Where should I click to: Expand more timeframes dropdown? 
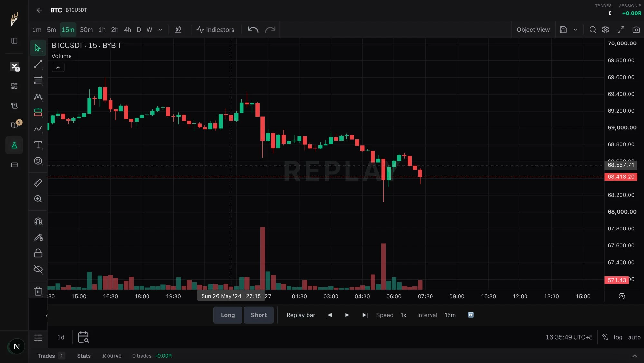coord(160,30)
